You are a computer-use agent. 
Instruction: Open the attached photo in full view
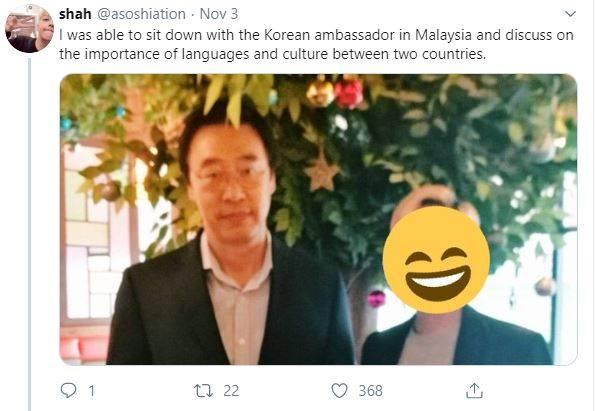click(318, 219)
